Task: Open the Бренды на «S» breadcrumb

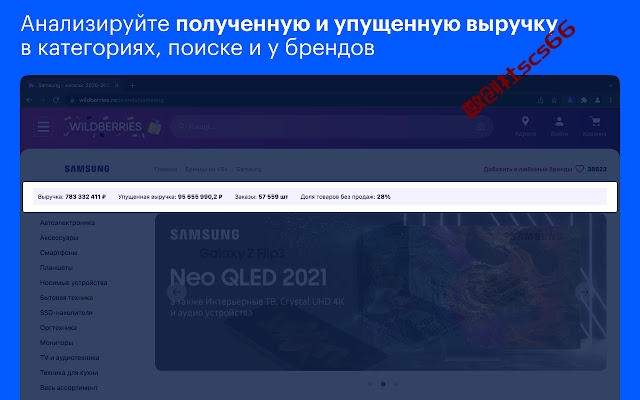Action: (206, 169)
